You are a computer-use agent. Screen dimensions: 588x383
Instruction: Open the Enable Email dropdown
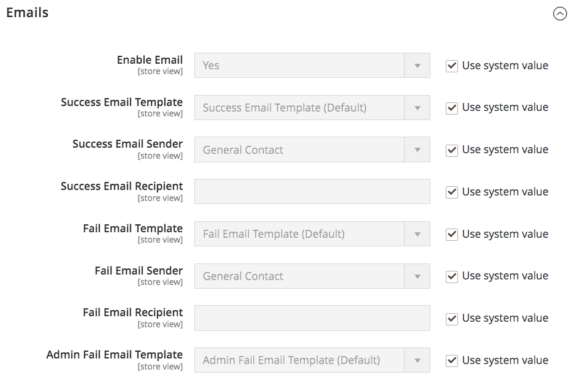(312, 66)
